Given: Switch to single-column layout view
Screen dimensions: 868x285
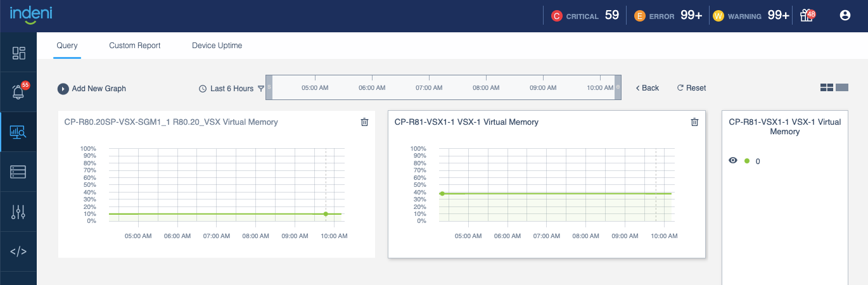Looking at the screenshot, I should pos(842,87).
